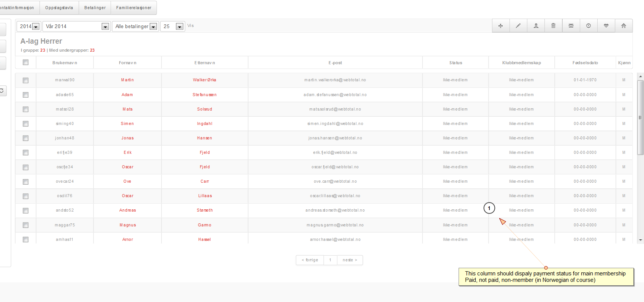Screen dimensions: 644x302
Task: Click email martin.walkerorka@webtotal.no
Action: (335, 80)
